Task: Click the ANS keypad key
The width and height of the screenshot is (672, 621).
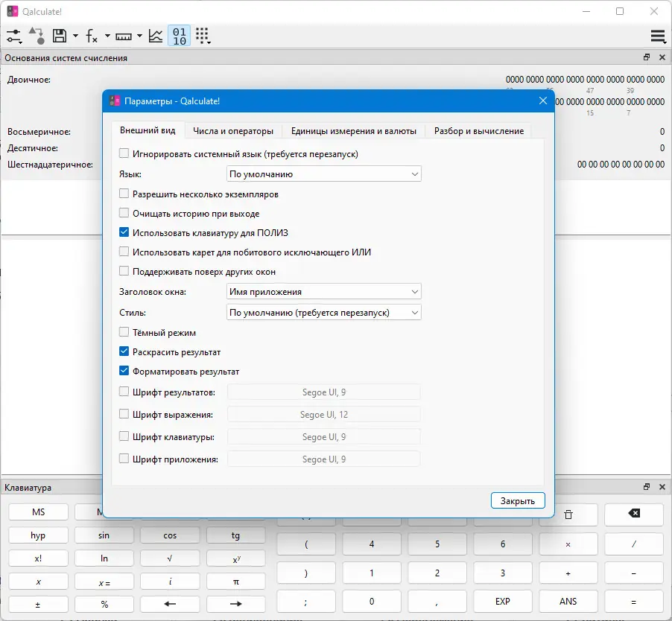Action: pos(568,602)
